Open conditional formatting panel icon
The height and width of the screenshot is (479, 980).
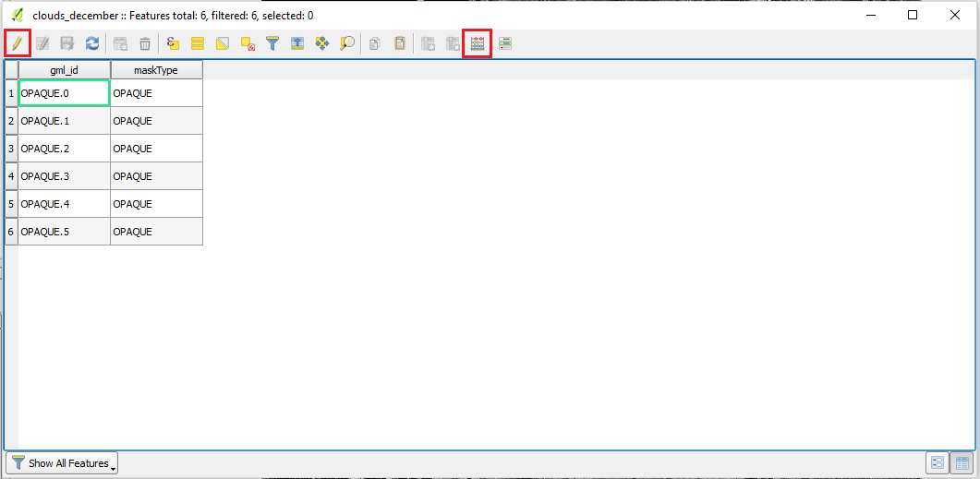(x=505, y=43)
